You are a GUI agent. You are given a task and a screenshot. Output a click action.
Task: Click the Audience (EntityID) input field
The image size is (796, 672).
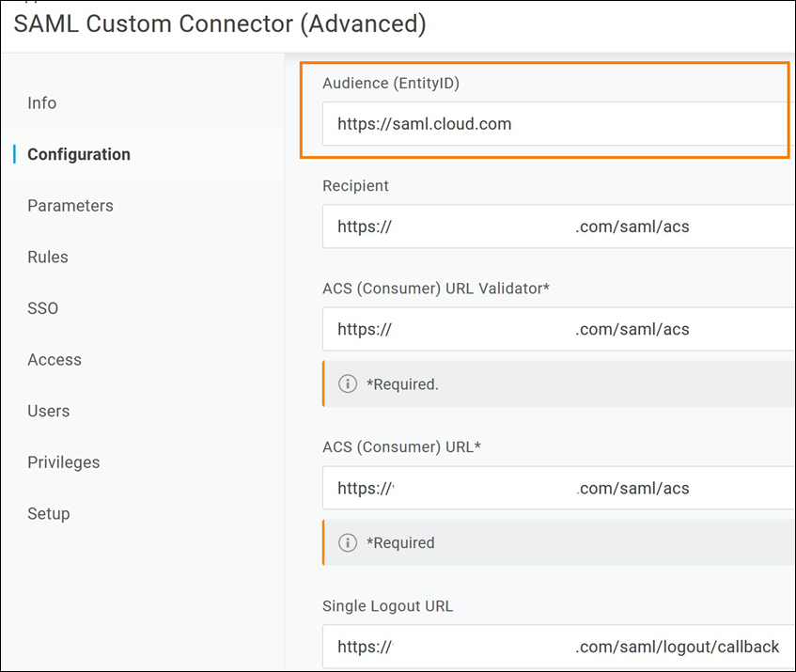click(x=554, y=124)
